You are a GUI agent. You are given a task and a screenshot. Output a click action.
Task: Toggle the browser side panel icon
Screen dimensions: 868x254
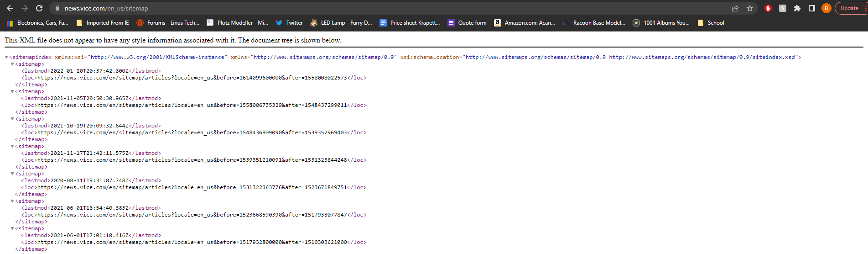pos(811,8)
